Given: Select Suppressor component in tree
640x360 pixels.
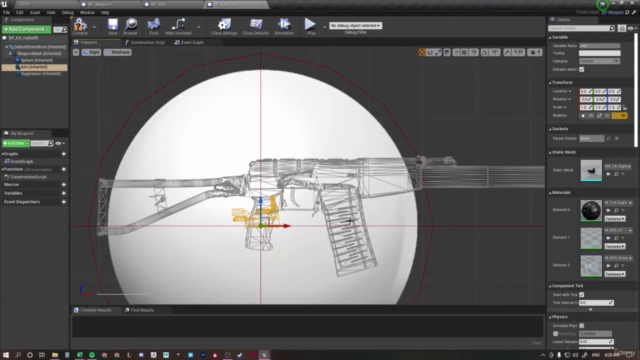Looking at the screenshot, I should [38, 74].
